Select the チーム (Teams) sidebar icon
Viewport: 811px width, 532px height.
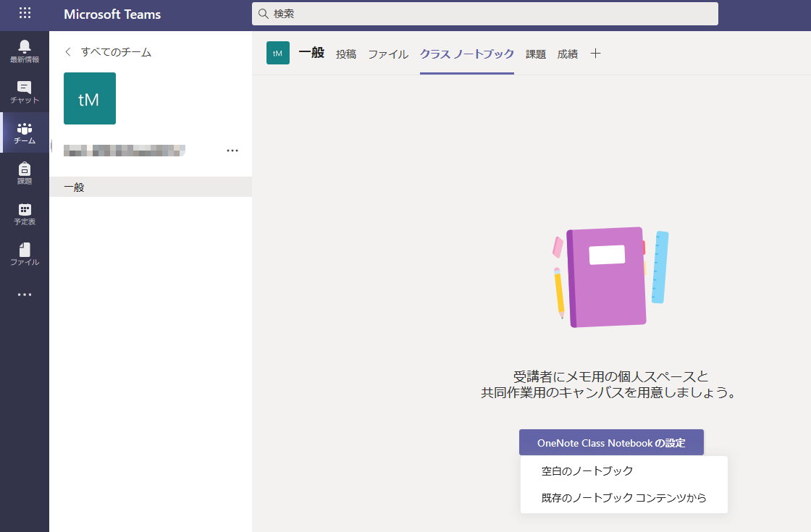[25, 132]
